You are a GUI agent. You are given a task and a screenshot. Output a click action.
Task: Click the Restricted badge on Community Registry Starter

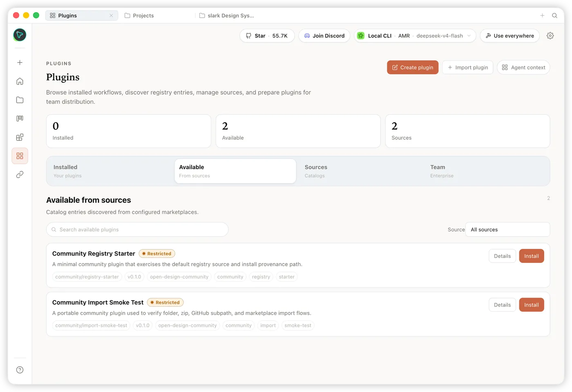click(x=157, y=254)
